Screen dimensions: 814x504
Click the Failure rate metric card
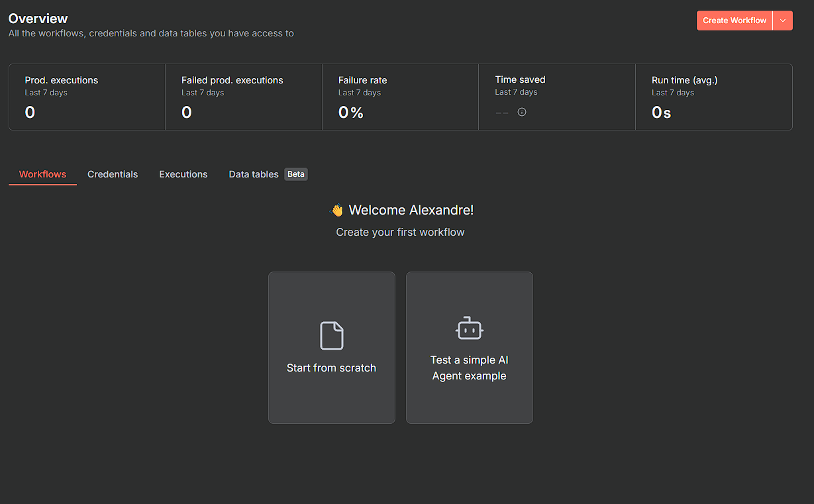(400, 97)
